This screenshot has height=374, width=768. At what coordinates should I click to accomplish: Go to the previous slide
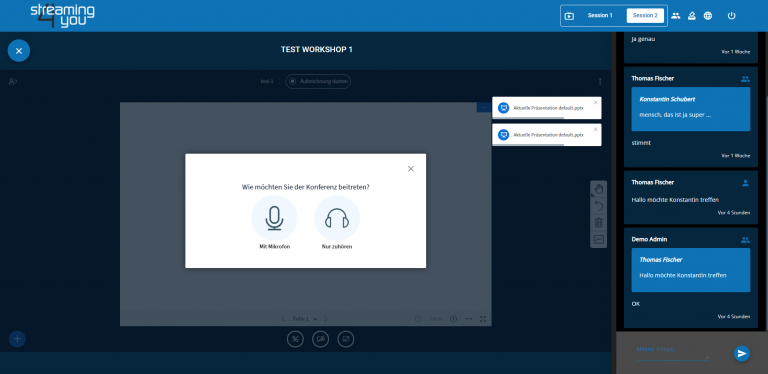point(283,319)
